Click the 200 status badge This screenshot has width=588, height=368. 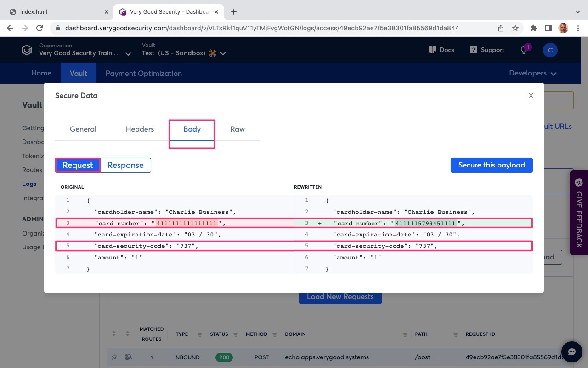(224, 357)
